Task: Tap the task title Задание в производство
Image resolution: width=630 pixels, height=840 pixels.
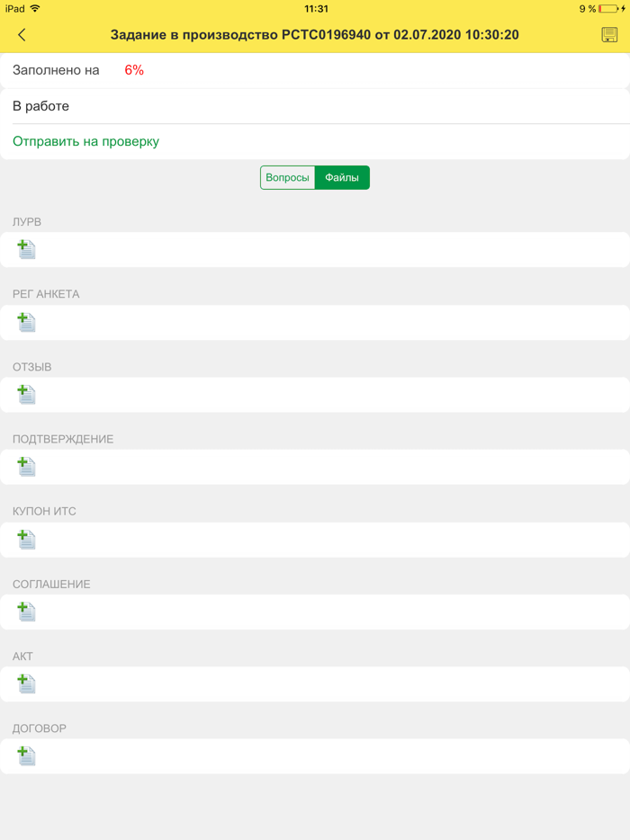Action: tap(314, 35)
